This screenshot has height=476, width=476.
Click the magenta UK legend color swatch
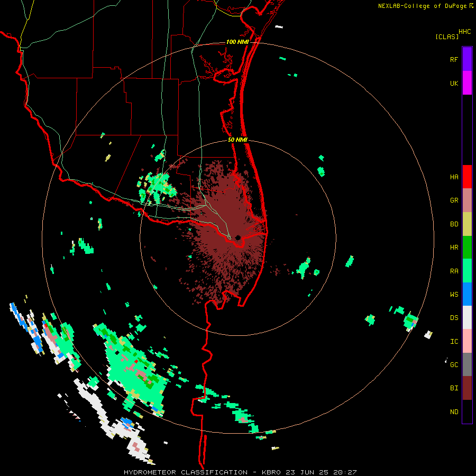pyautogui.click(x=467, y=83)
